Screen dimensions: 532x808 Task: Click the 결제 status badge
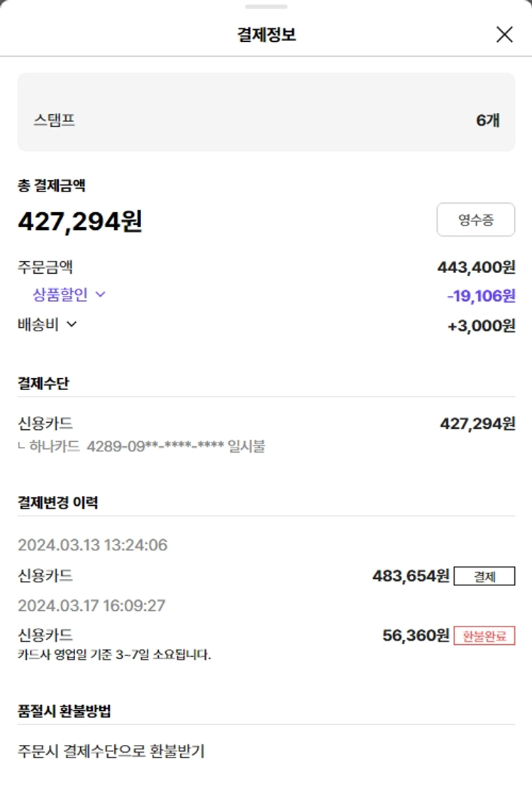[484, 576]
